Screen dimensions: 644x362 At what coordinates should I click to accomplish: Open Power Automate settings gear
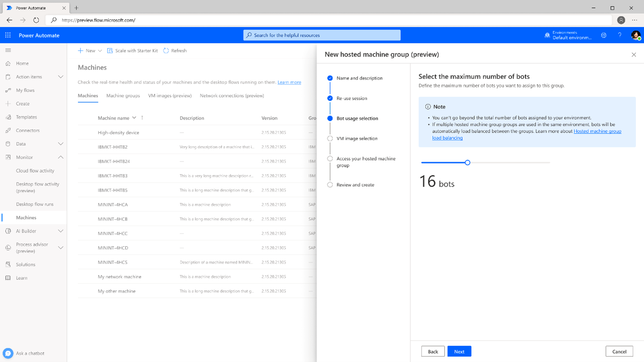tap(603, 35)
